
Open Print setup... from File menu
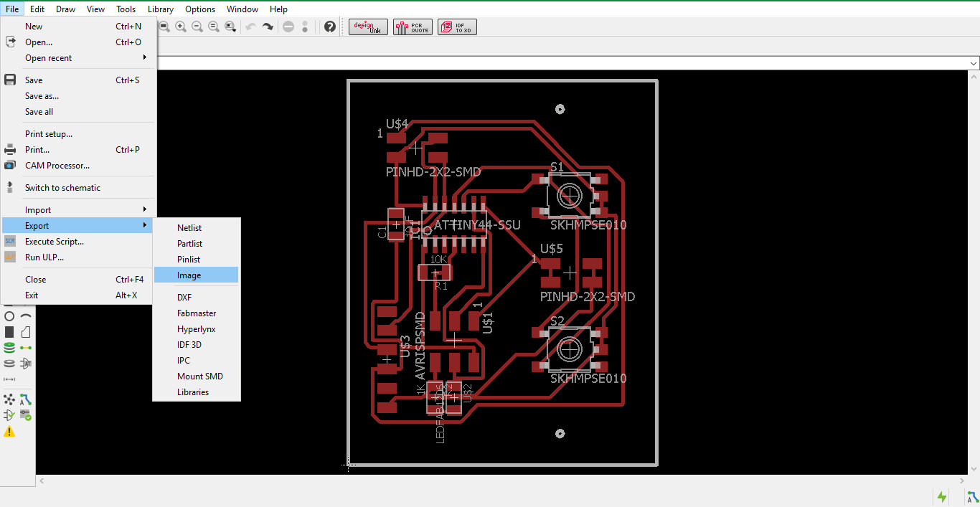click(78, 134)
